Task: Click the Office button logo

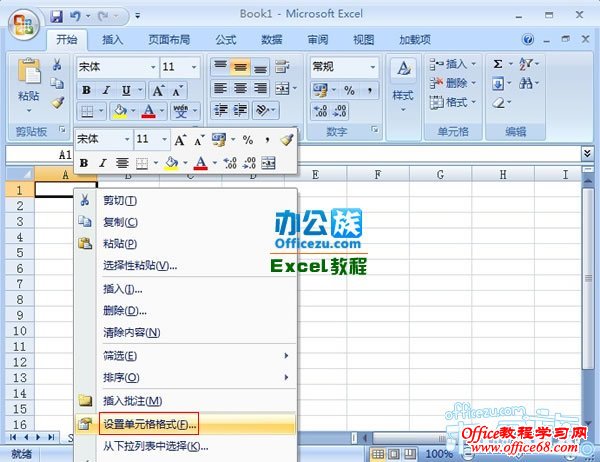Action: coord(23,24)
